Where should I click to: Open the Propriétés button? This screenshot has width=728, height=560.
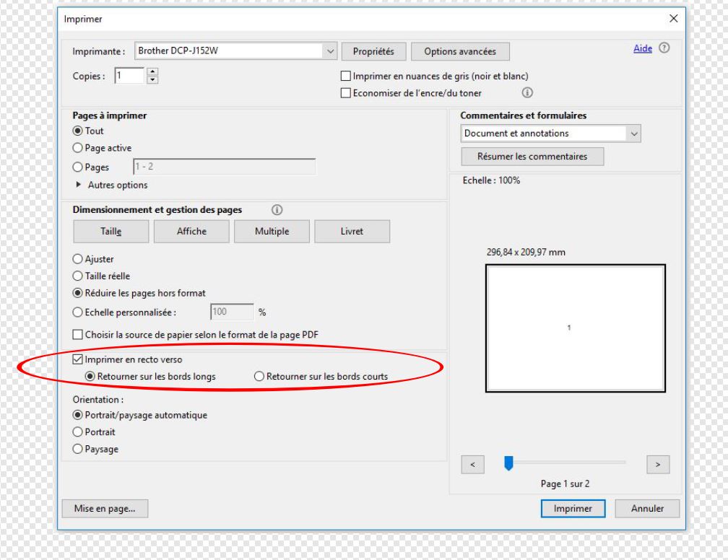coord(374,51)
